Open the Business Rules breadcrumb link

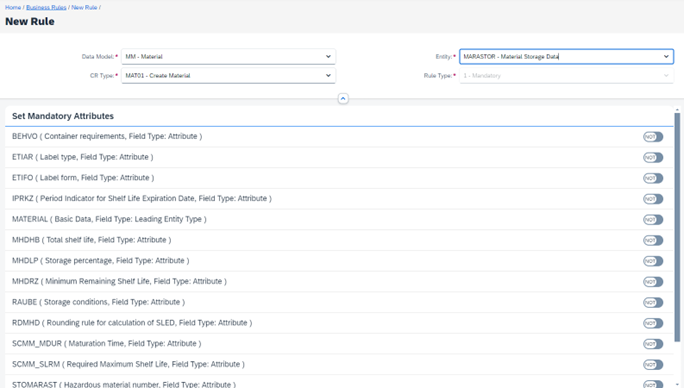pyautogui.click(x=46, y=7)
